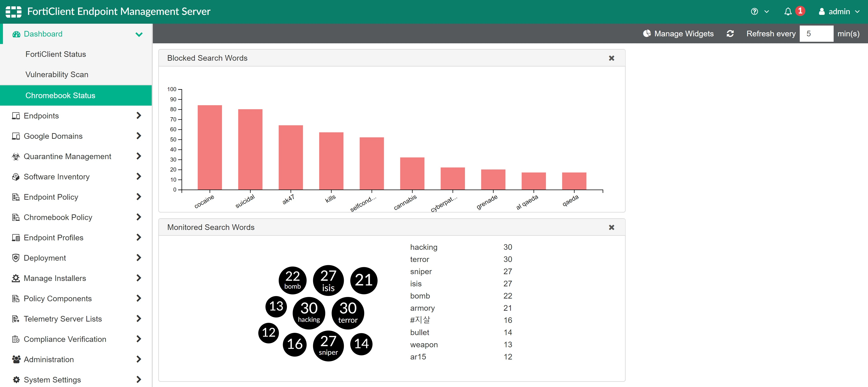Screen dimensions: 868x387
Task: Click the Deployment shield icon
Action: click(16, 258)
